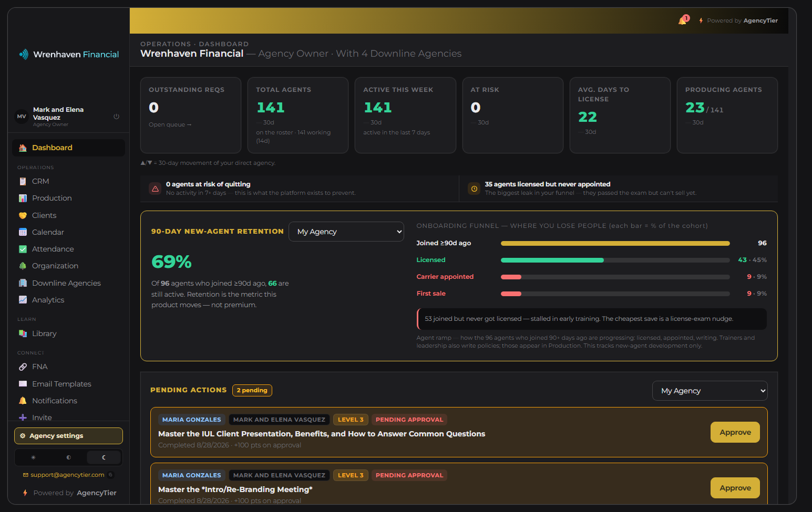The height and width of the screenshot is (512, 812).
Task: Click the power/logout icon beside Mark and Elena Vasquez
Action: pyautogui.click(x=116, y=117)
